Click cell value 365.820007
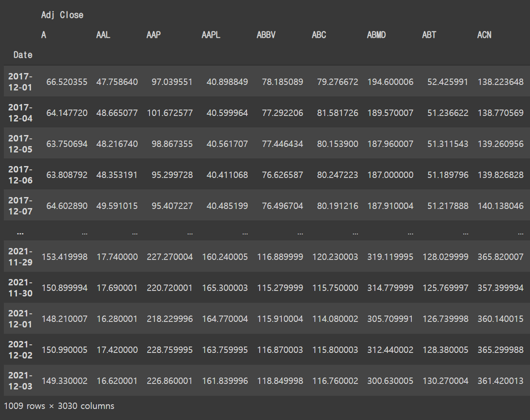The width and height of the screenshot is (530, 420). click(501, 257)
